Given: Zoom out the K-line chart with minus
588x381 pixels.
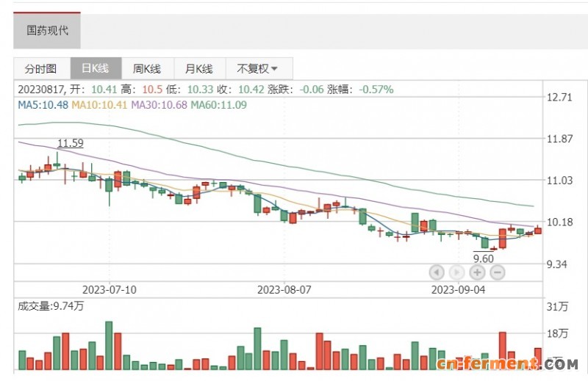Looking at the screenshot, I should [x=497, y=272].
